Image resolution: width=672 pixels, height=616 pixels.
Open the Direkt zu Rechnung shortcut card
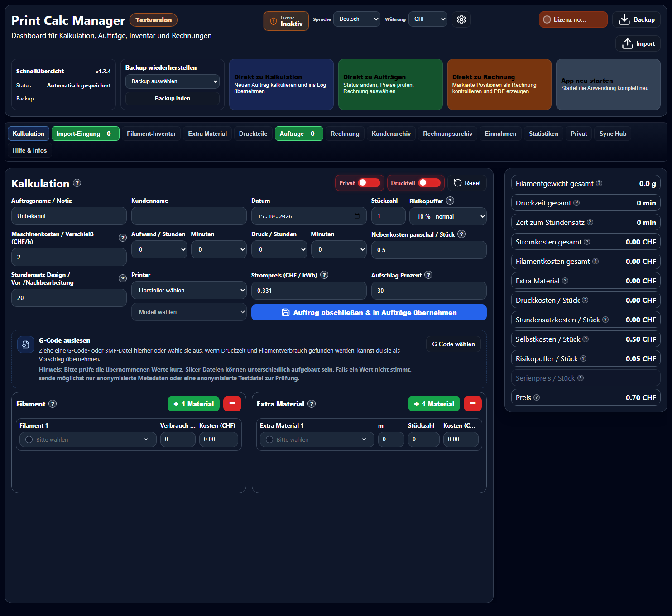coord(499,84)
